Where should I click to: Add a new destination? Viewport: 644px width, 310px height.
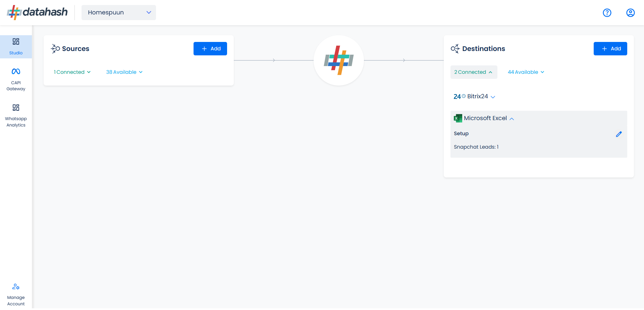click(x=610, y=49)
